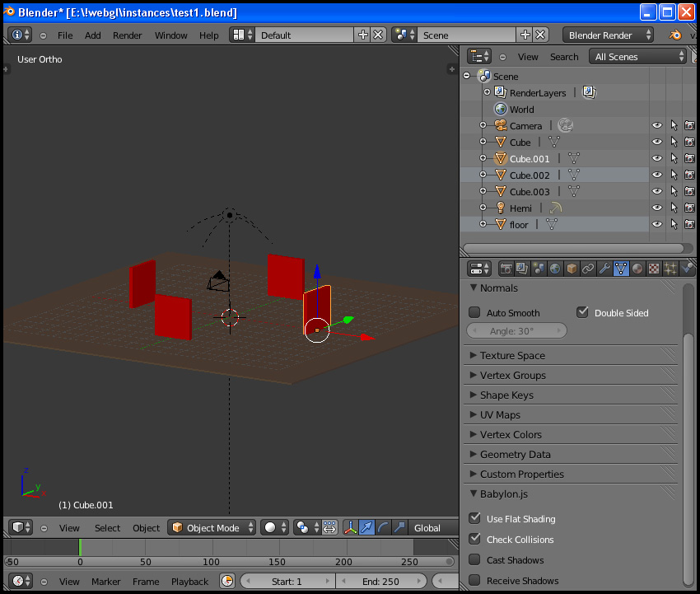The height and width of the screenshot is (594, 700).
Task: Open the Object properties cube tab
Action: [x=572, y=269]
